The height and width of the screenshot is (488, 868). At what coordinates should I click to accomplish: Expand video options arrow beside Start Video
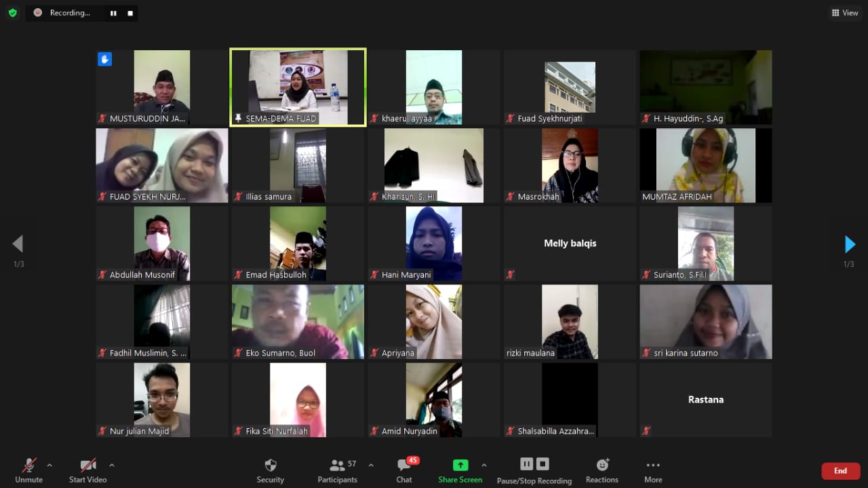click(x=112, y=466)
